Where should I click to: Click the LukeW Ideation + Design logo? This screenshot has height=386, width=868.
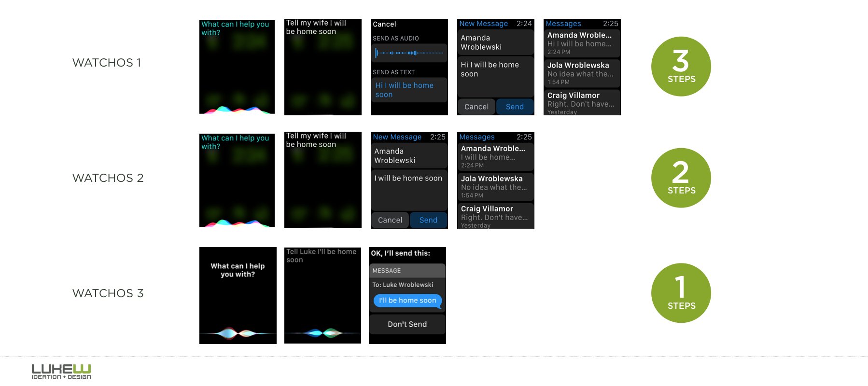click(61, 372)
